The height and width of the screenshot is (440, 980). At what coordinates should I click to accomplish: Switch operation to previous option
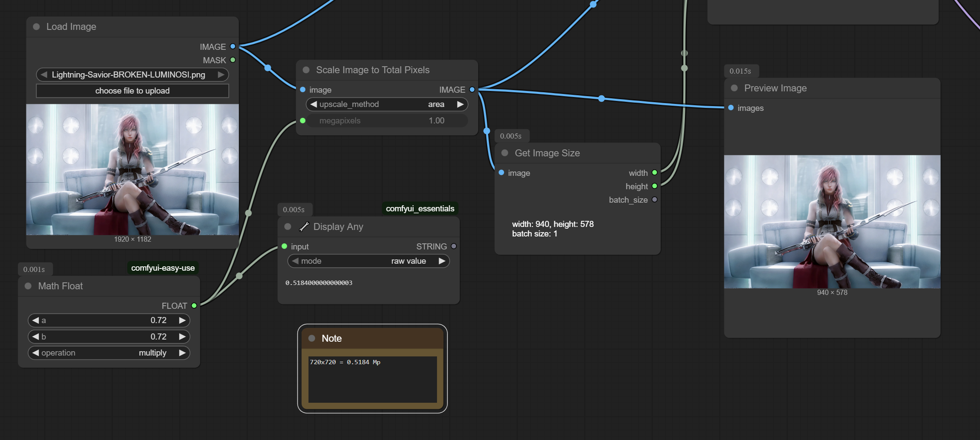click(35, 353)
